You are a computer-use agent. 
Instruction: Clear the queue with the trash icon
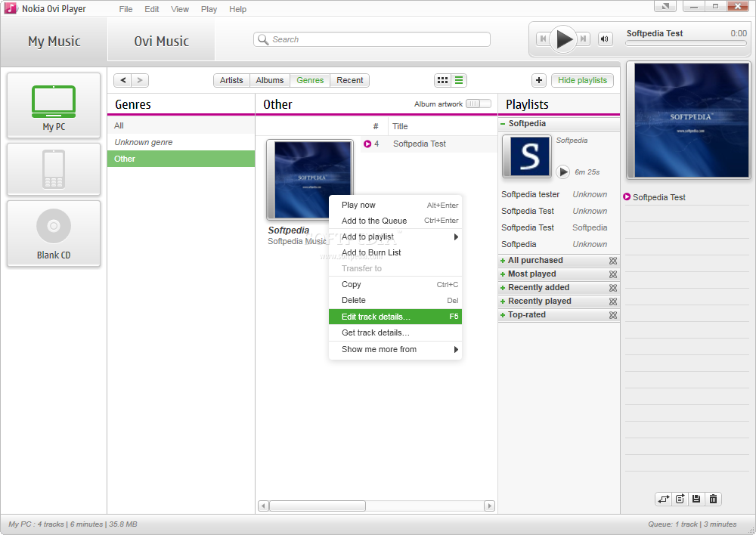[713, 499]
